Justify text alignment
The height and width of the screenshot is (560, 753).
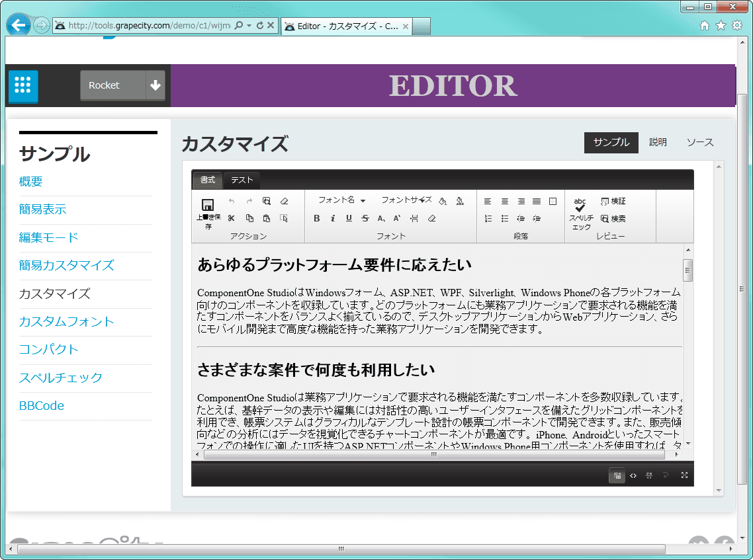[537, 201]
